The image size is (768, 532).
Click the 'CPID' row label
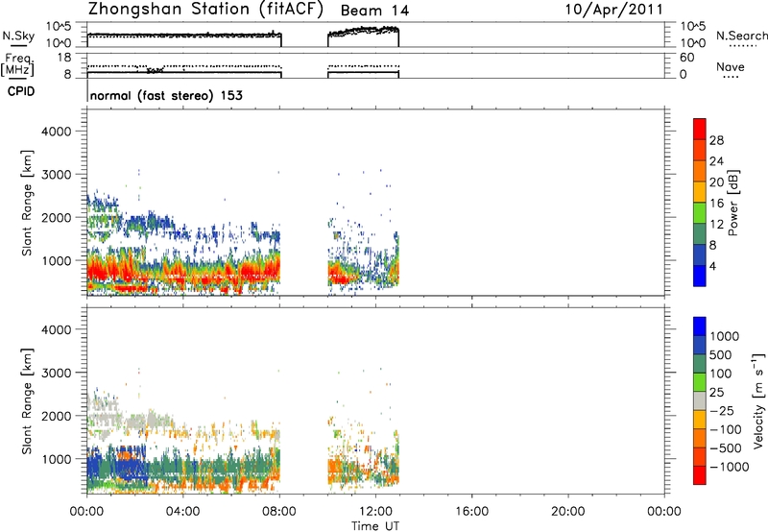(x=21, y=91)
